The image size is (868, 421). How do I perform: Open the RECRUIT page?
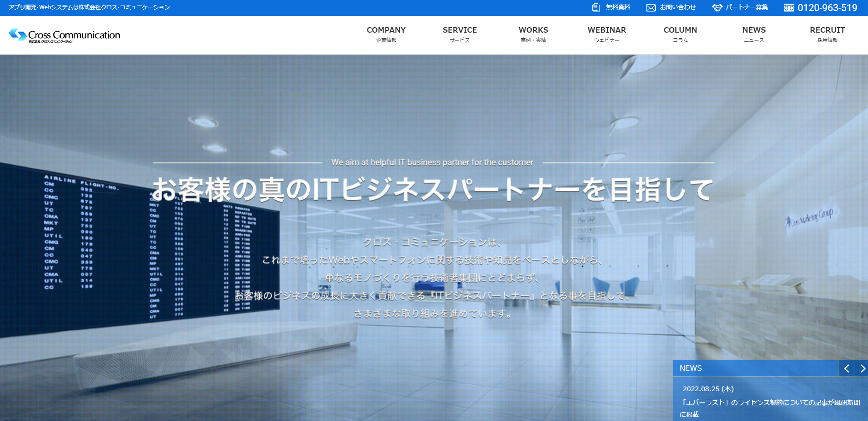click(827, 35)
